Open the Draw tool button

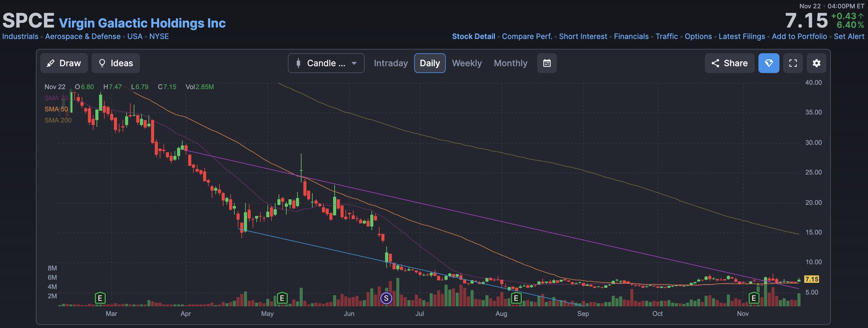click(64, 63)
